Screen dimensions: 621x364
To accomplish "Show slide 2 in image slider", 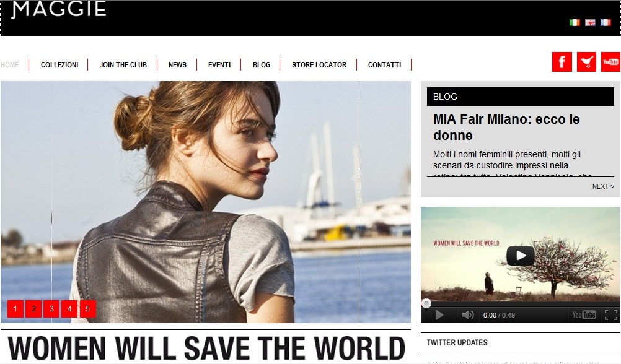I will tap(33, 309).
